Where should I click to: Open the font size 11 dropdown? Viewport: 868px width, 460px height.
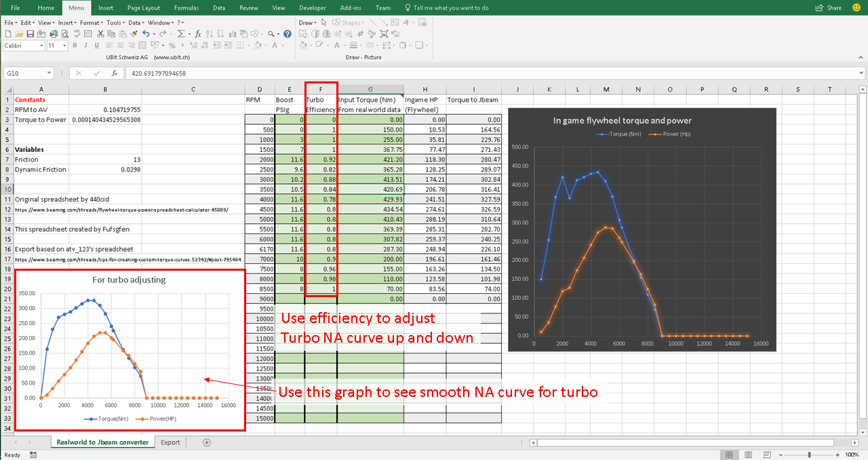[64, 45]
